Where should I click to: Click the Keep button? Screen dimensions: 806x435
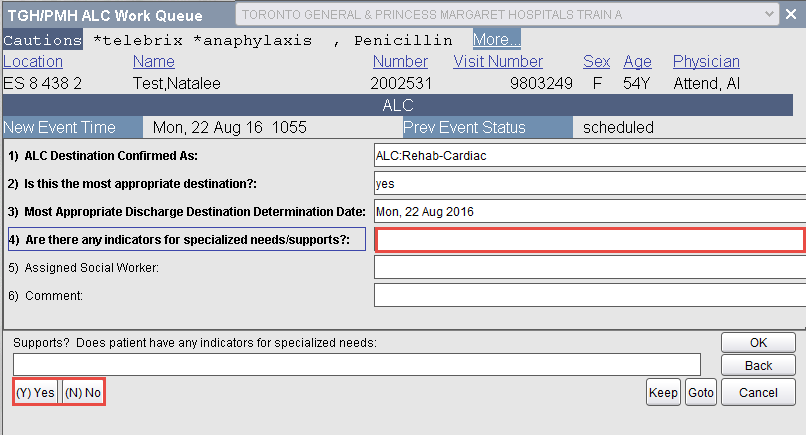tap(663, 393)
